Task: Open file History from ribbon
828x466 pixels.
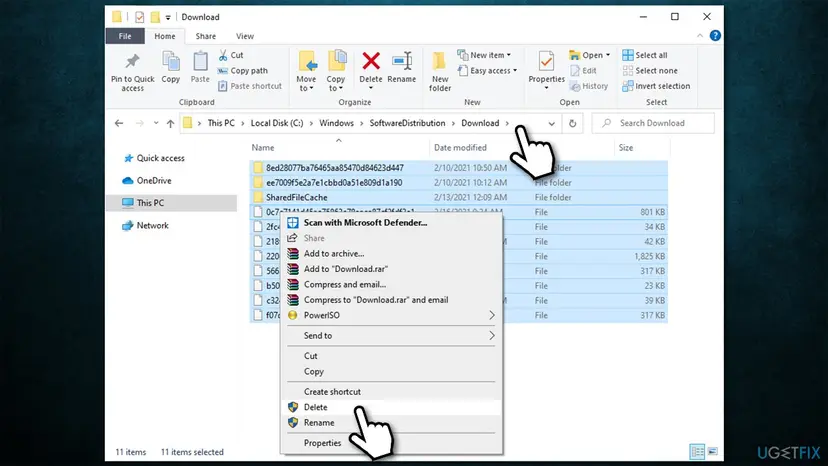Action: pos(589,86)
